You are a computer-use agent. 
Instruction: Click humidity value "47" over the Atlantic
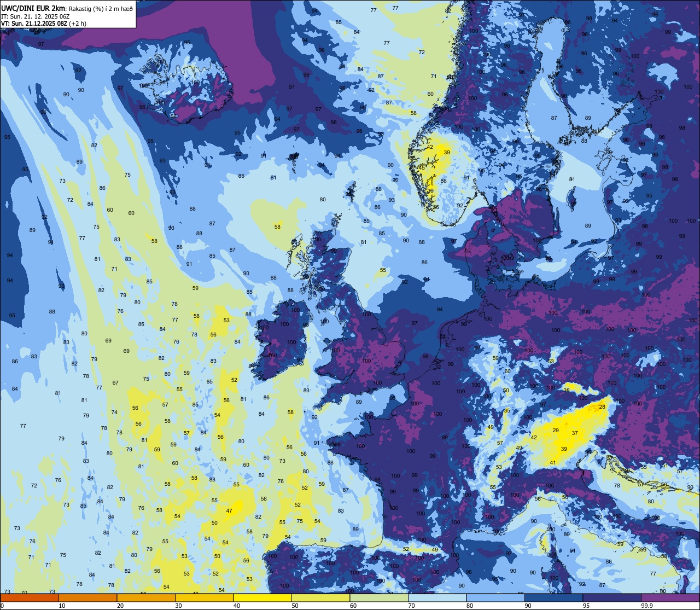pyautogui.click(x=229, y=510)
